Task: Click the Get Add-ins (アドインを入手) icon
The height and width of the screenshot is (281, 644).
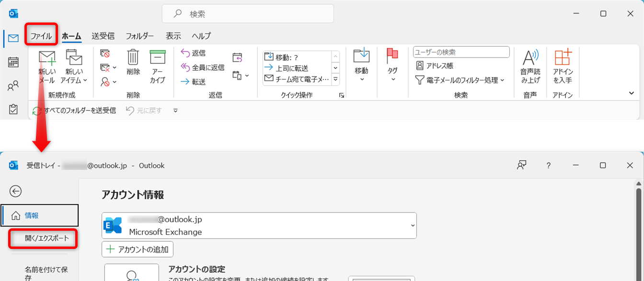Action: [563, 58]
